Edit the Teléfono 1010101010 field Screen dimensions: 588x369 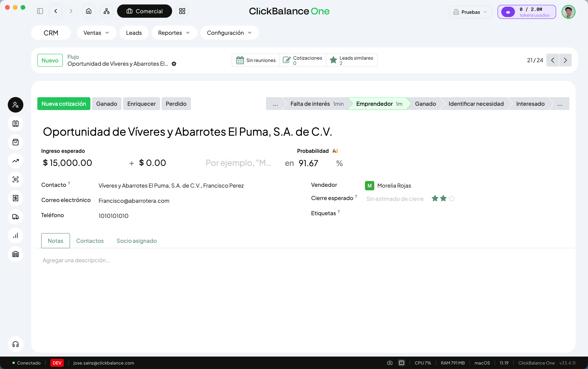113,216
